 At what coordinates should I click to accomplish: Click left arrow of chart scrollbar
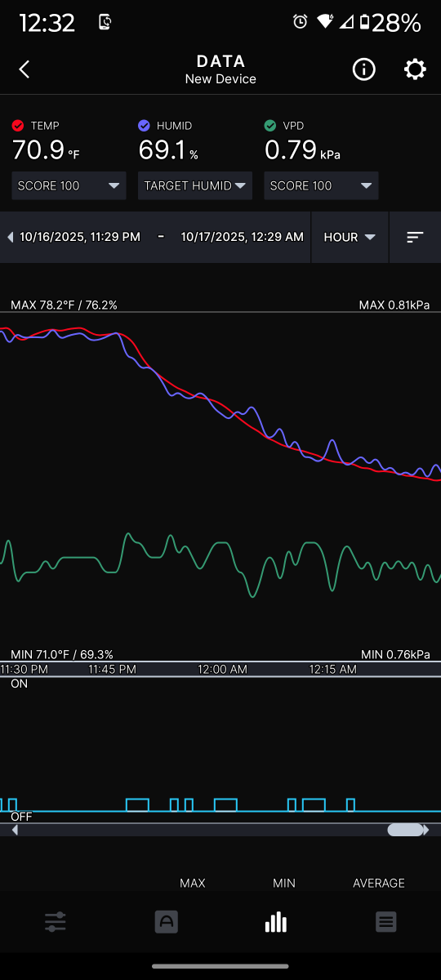point(15,830)
